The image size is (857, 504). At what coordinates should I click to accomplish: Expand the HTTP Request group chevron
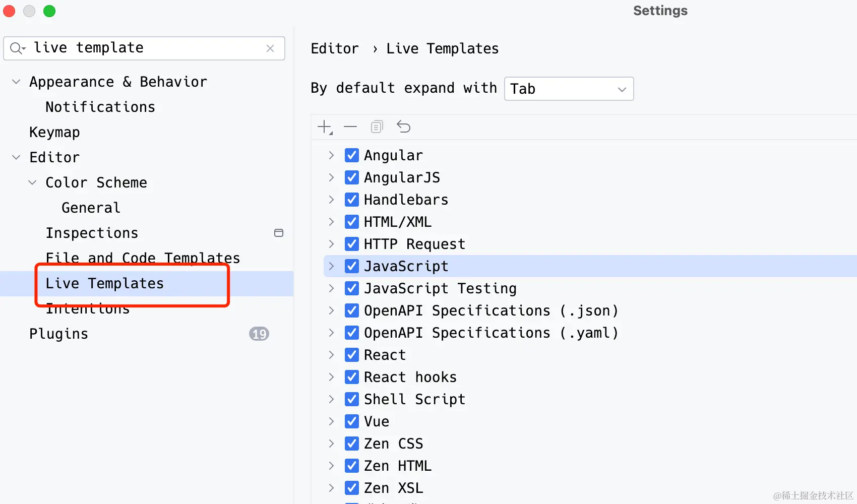tap(331, 244)
